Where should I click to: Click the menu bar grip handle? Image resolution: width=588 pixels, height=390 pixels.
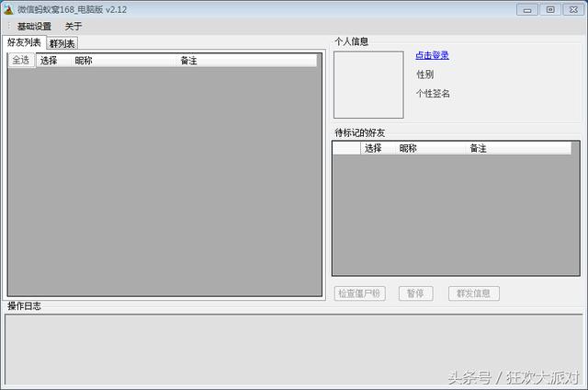pos(9,26)
